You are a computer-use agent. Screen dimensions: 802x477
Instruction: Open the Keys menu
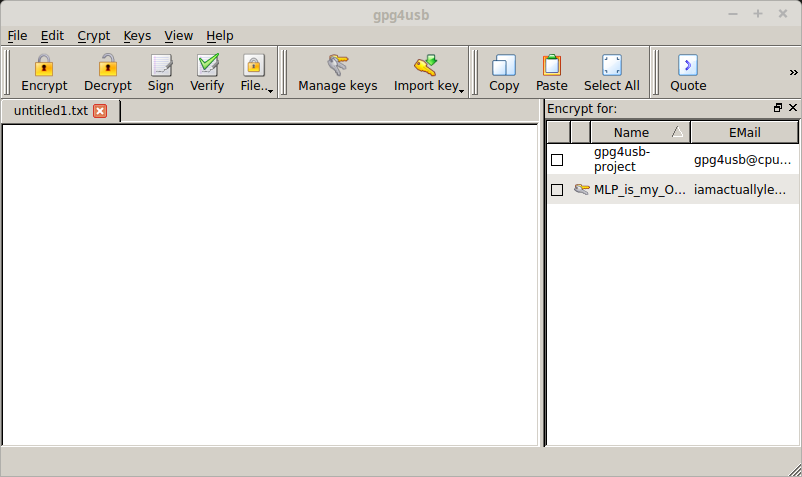click(137, 36)
